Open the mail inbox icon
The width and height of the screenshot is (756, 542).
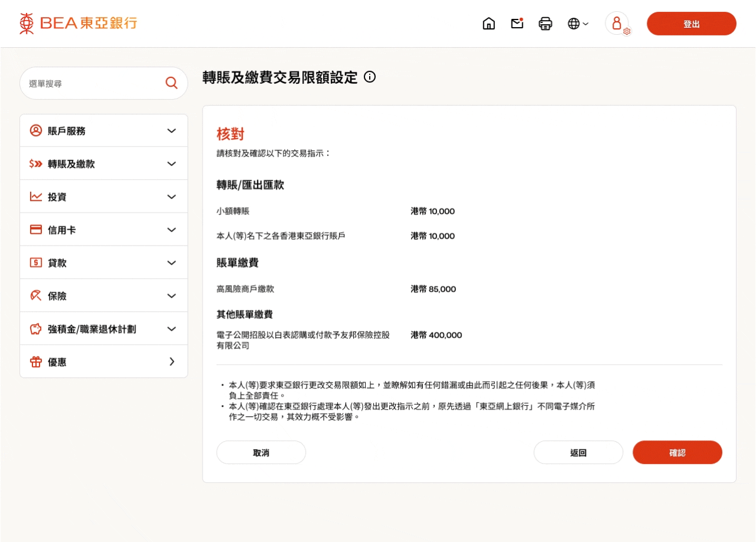click(517, 24)
